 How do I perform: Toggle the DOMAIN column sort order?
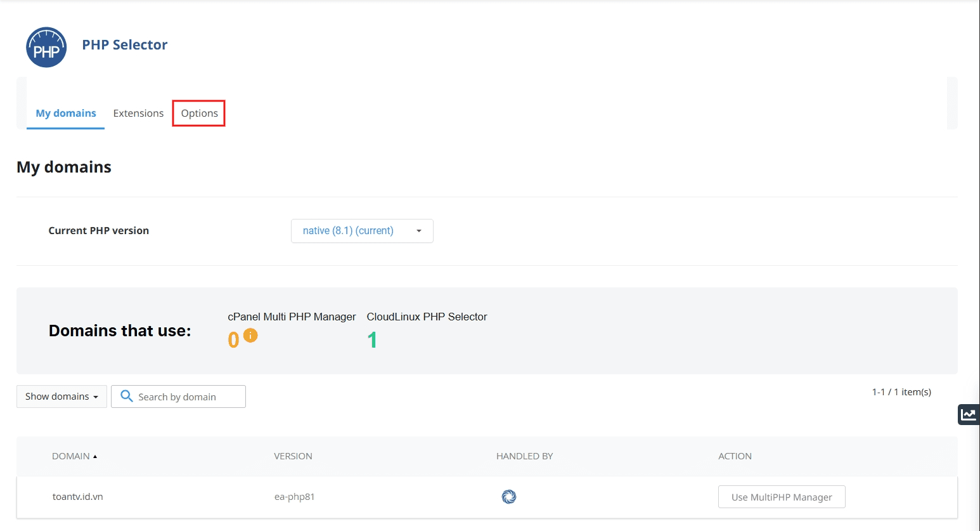(x=74, y=456)
